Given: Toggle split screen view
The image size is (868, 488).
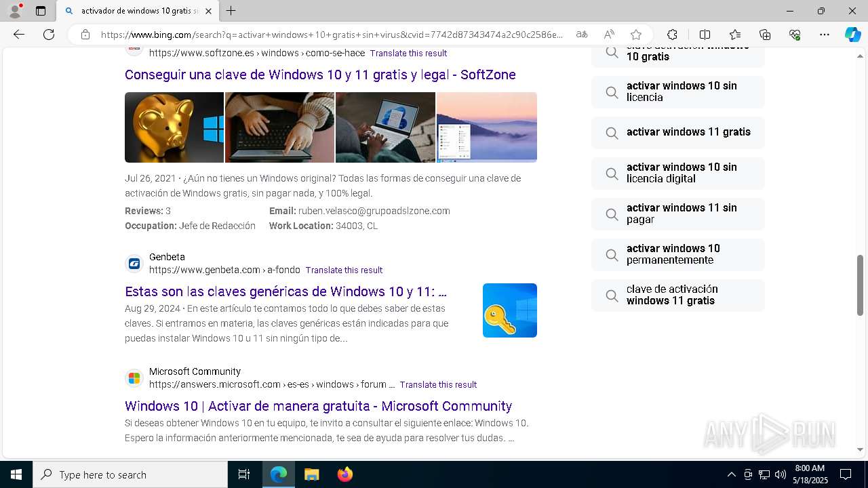Looking at the screenshot, I should pos(705,35).
